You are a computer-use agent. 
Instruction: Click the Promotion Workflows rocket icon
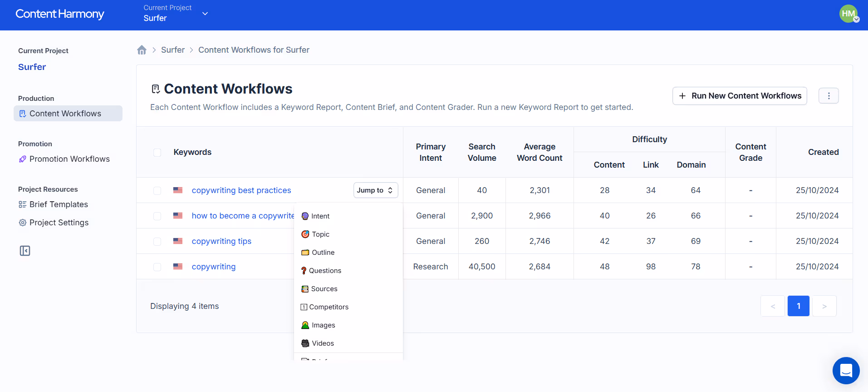tap(23, 159)
